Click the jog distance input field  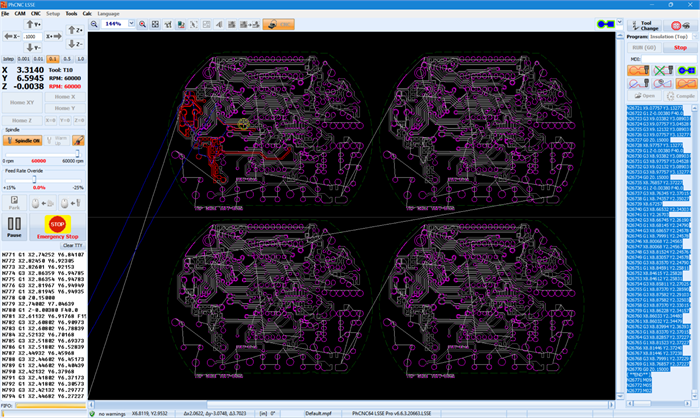pyautogui.click(x=33, y=37)
